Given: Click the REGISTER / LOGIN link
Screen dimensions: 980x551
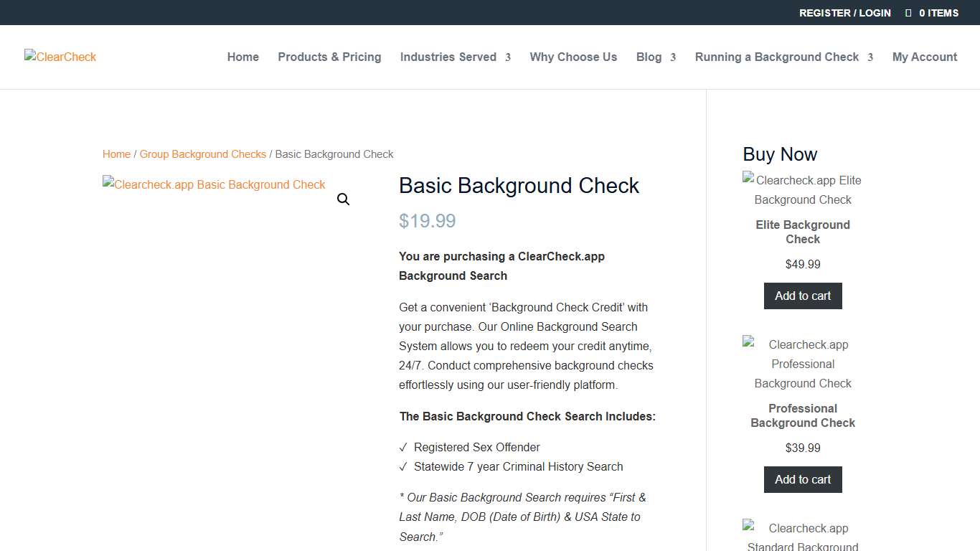Looking at the screenshot, I should (x=845, y=12).
